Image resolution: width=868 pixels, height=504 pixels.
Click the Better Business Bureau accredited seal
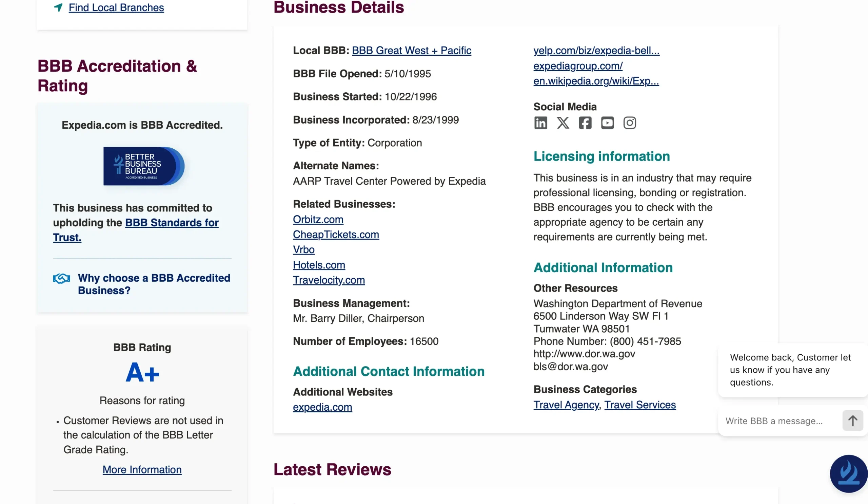(144, 166)
